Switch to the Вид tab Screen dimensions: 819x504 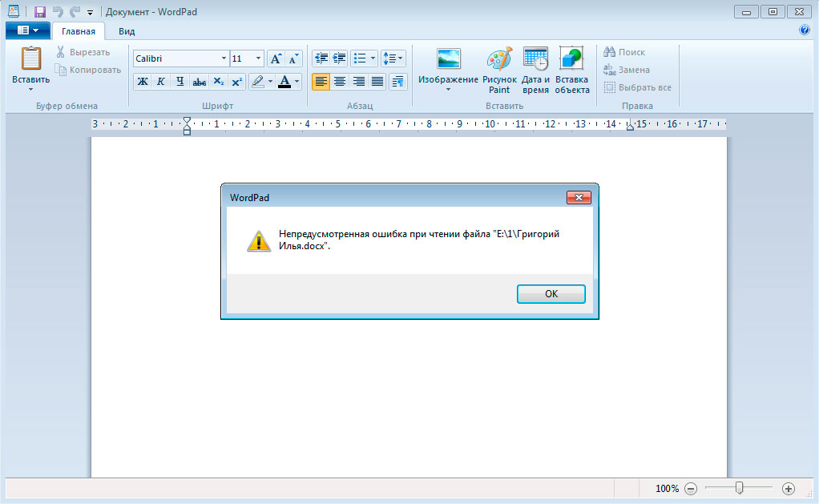[127, 31]
